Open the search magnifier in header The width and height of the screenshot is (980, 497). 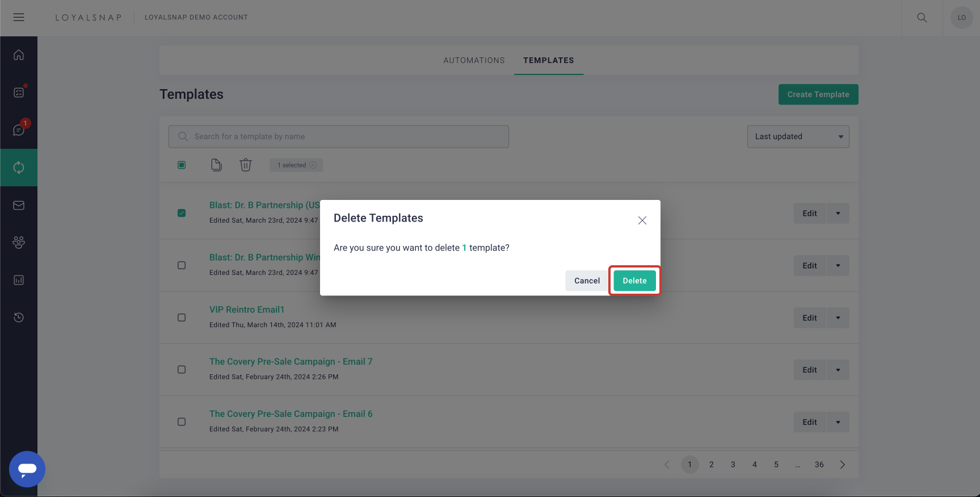922,18
